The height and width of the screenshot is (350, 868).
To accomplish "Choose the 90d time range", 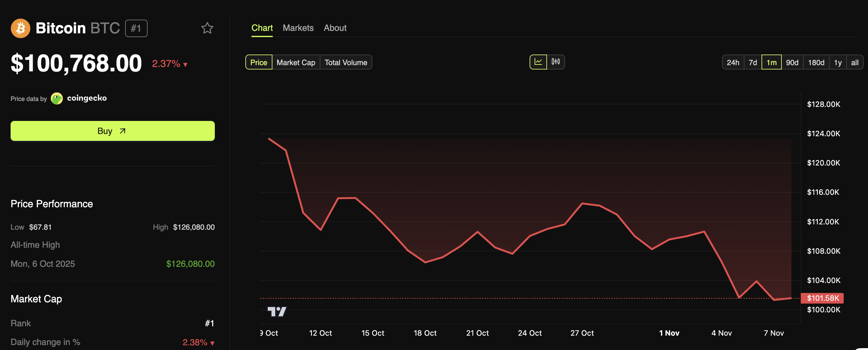I will point(792,62).
